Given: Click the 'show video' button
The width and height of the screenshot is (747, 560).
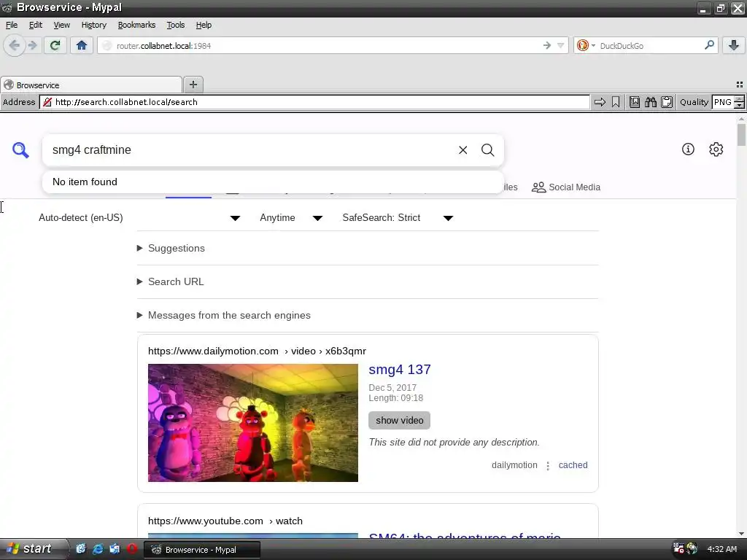Looking at the screenshot, I should point(399,421).
